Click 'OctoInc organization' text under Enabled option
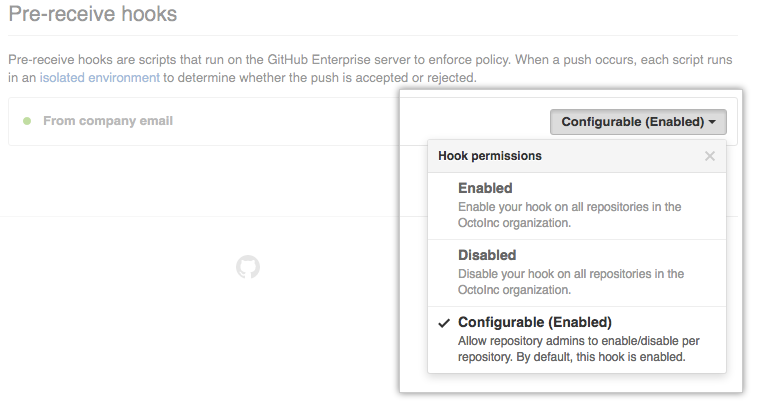This screenshot has width=760, height=411. click(x=514, y=223)
